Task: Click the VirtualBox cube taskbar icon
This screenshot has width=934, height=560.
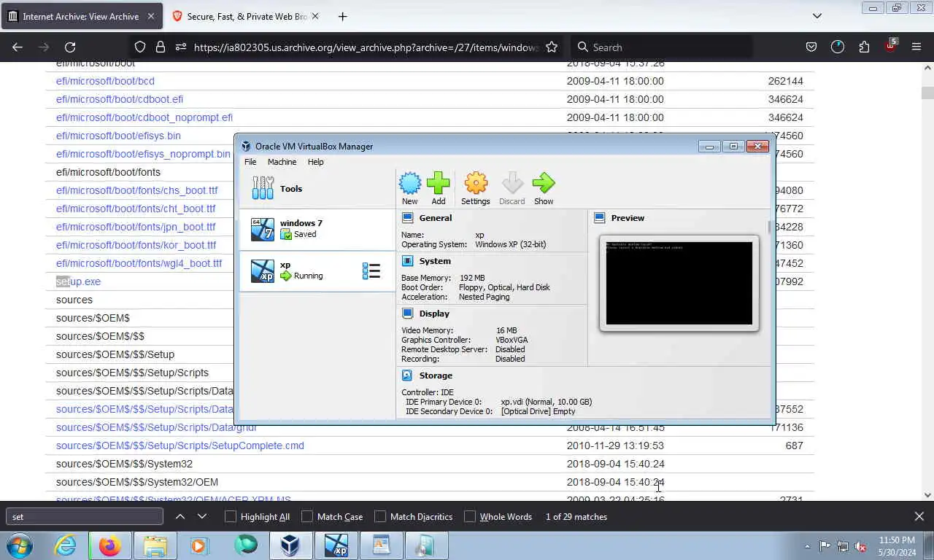Action: [290, 545]
